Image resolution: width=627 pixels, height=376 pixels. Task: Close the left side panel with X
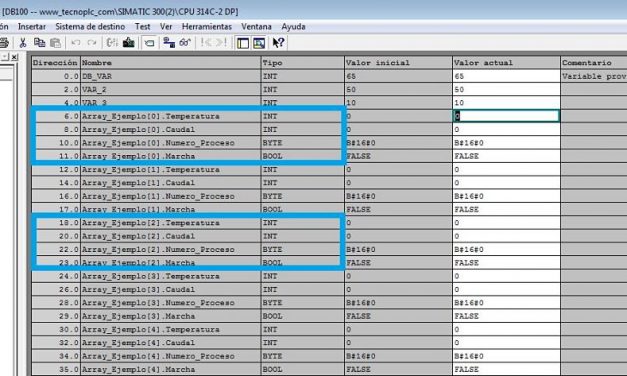click(x=14, y=57)
